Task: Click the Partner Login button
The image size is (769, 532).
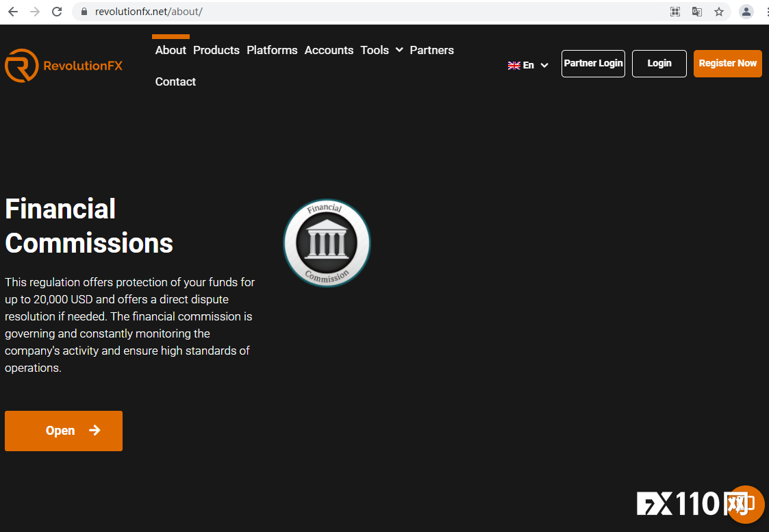Action: click(593, 63)
